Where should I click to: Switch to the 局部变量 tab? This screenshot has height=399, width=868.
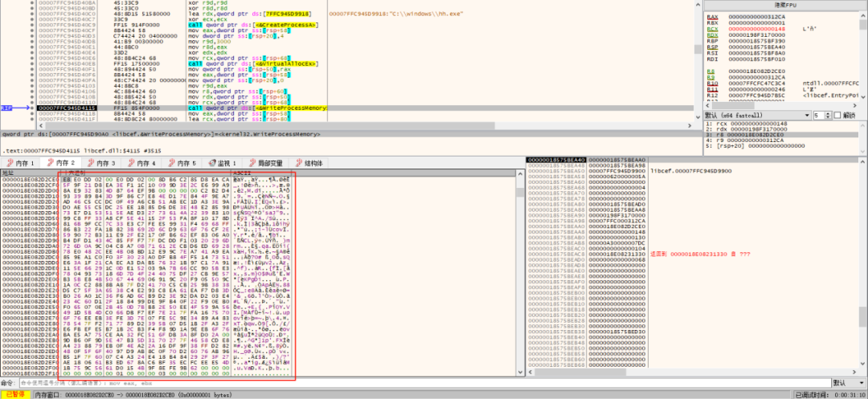click(x=268, y=163)
